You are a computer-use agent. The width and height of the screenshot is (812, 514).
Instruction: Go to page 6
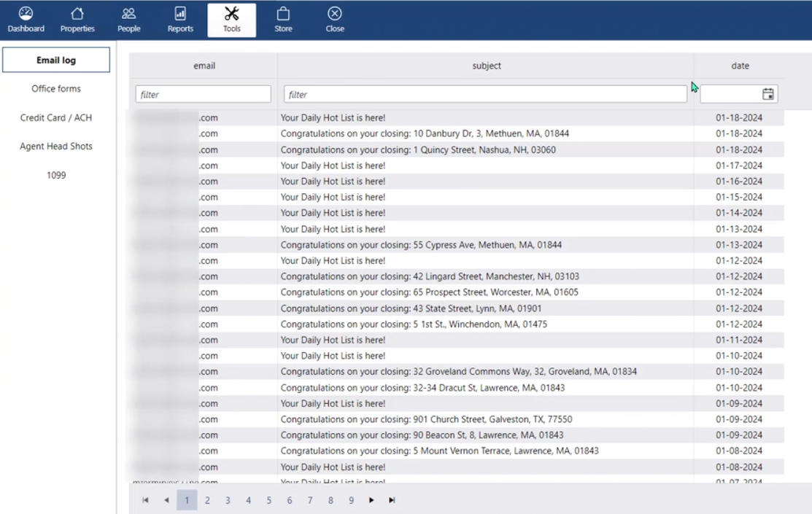[x=290, y=500]
